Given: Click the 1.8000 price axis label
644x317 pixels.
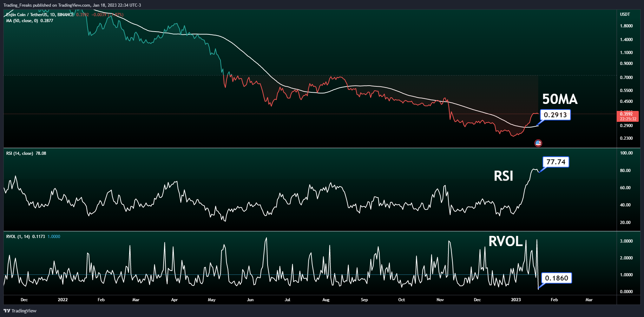Looking at the screenshot, I should [x=626, y=26].
